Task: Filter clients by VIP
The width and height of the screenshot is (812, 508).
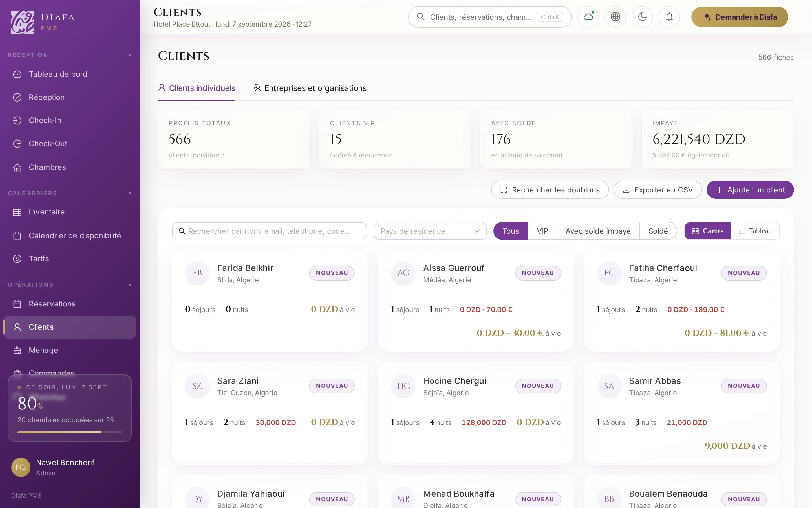Action: pos(542,231)
